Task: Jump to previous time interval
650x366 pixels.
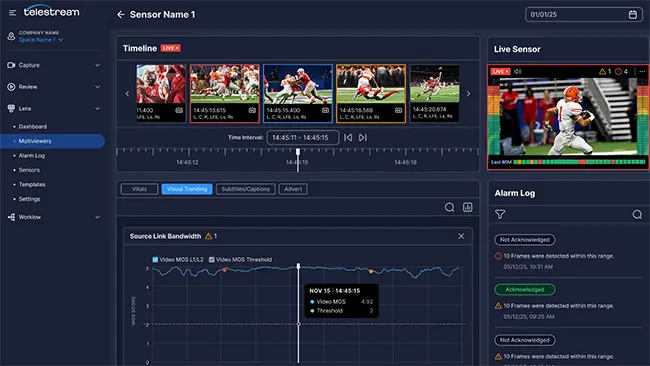Action: [x=348, y=138]
